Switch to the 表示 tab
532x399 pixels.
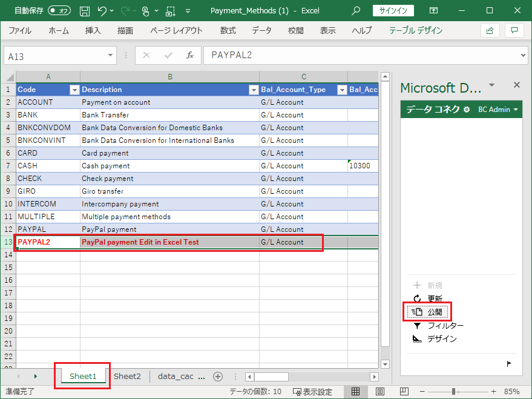click(x=328, y=30)
